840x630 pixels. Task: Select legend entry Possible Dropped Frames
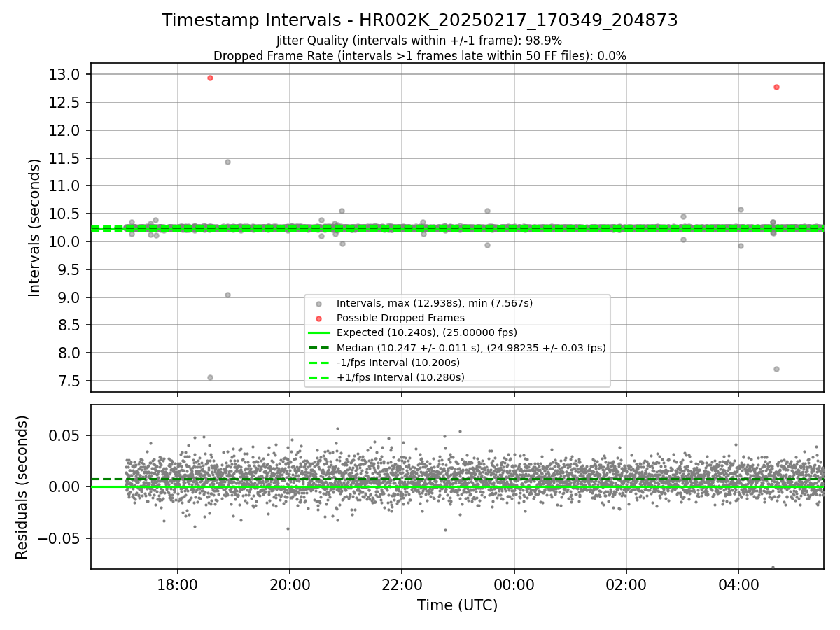[400, 318]
